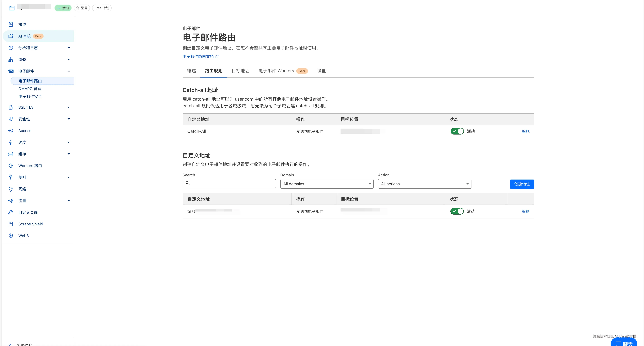Click the DNS network icon in sidebar
The width and height of the screenshot is (644, 346).
pyautogui.click(x=11, y=59)
